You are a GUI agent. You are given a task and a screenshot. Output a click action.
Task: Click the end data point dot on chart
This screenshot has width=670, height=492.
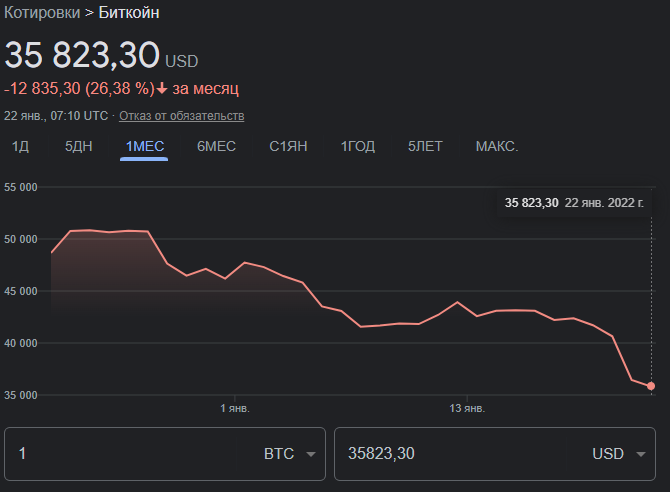click(651, 386)
